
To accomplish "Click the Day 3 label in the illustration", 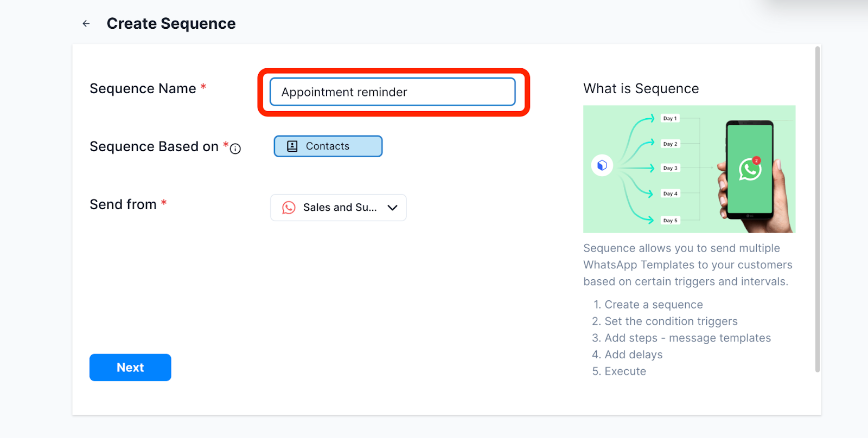I will click(x=670, y=169).
